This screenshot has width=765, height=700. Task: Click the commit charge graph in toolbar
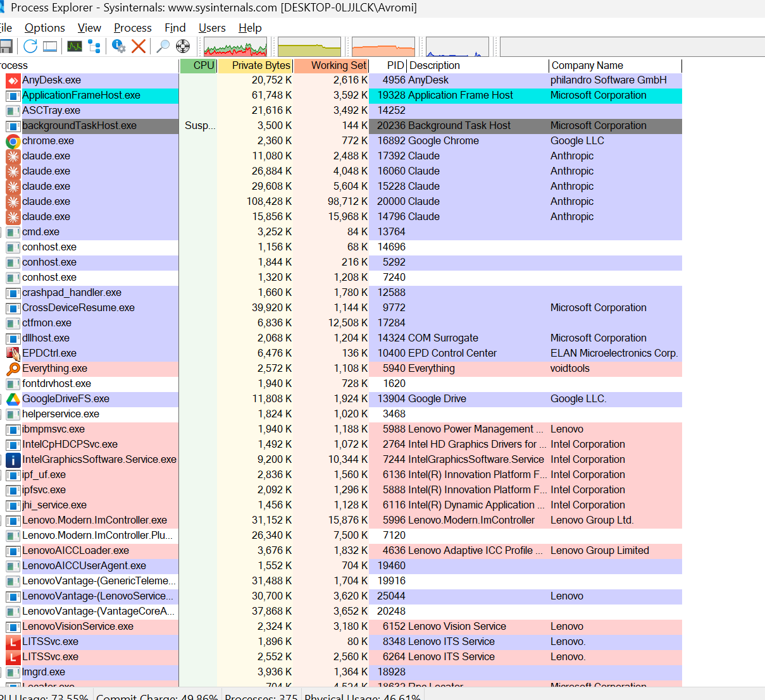[309, 46]
